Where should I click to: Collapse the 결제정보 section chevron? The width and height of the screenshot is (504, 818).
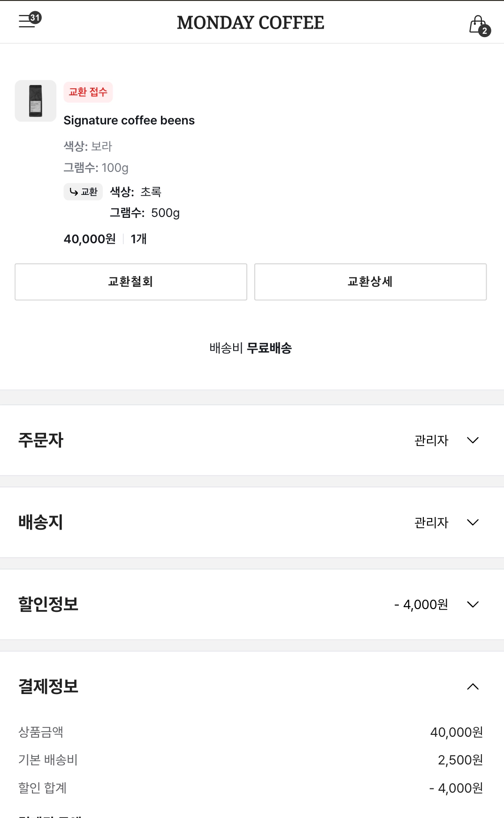(473, 687)
